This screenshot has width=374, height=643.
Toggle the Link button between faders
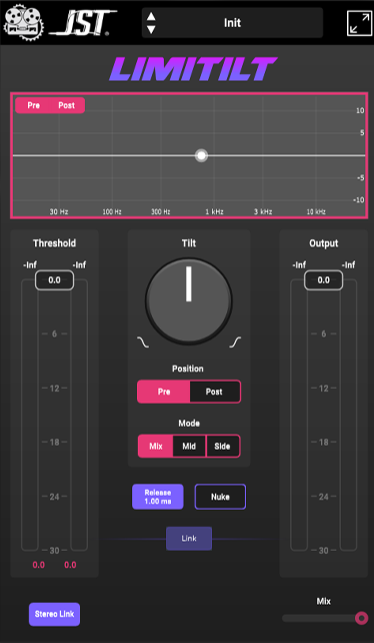pyautogui.click(x=189, y=538)
